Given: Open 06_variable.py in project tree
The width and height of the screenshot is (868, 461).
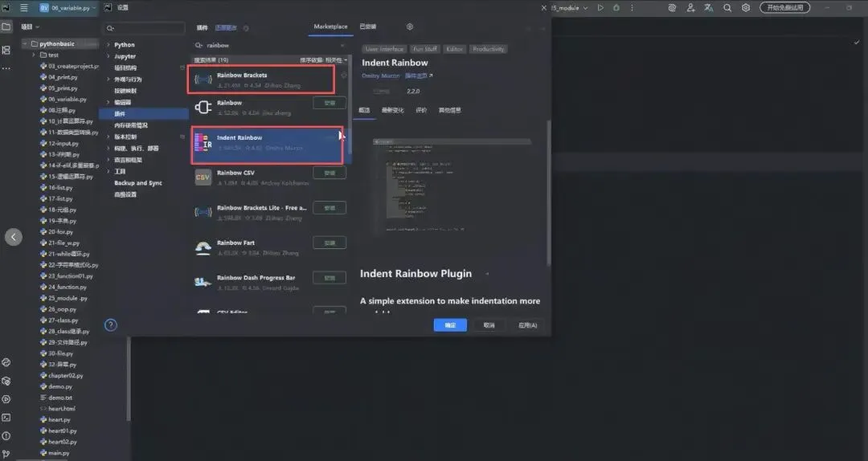Looking at the screenshot, I should (67, 99).
